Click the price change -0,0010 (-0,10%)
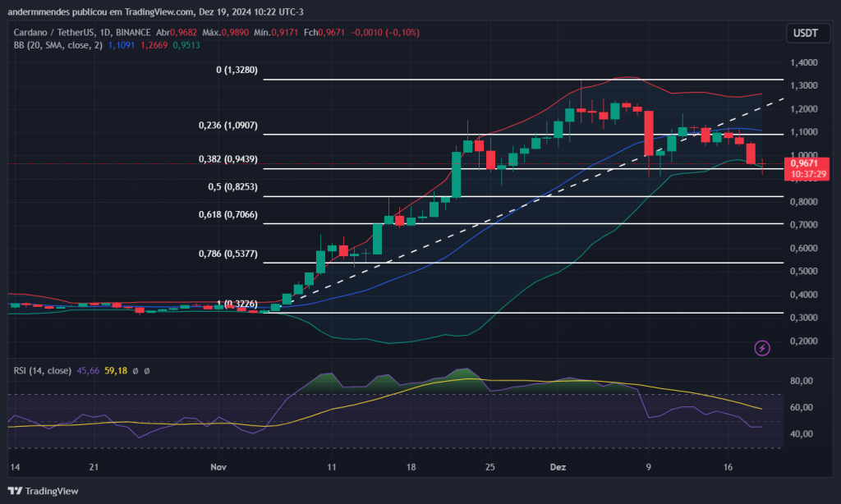Screen dimensions: 841x504 (x=385, y=32)
